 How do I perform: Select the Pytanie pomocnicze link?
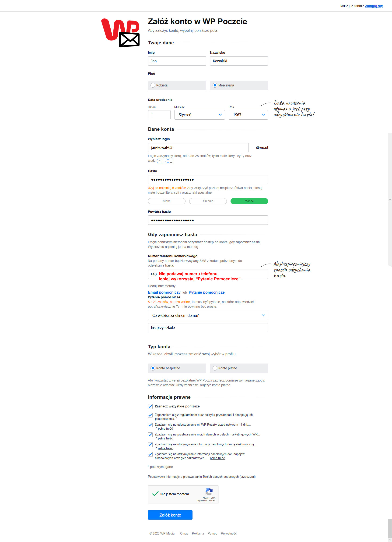206,292
